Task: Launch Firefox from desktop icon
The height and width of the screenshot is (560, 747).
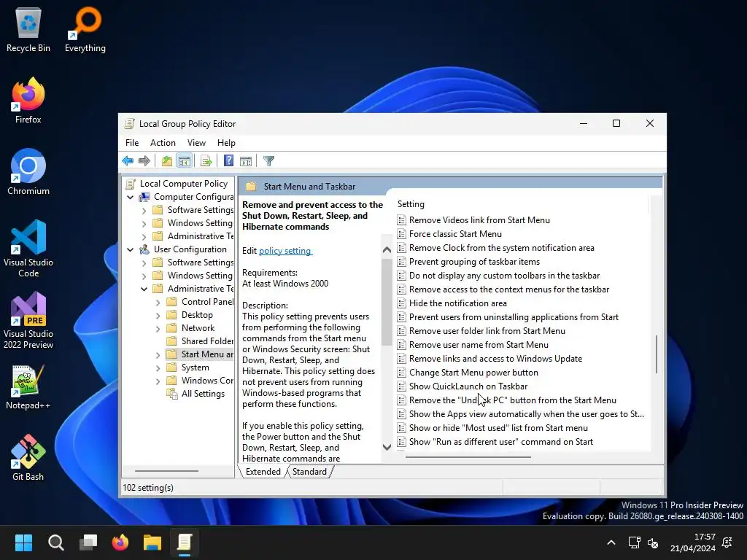Action: pyautogui.click(x=28, y=101)
